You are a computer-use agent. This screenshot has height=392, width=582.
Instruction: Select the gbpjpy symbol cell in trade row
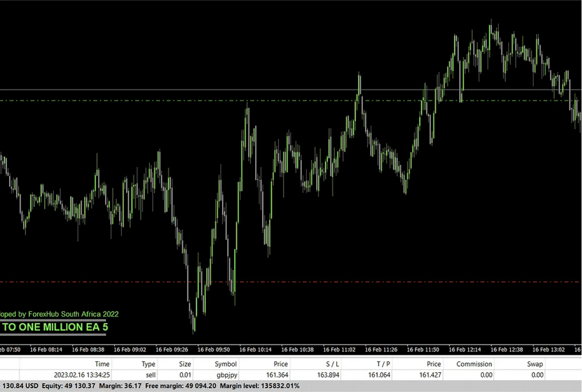pyautogui.click(x=226, y=375)
